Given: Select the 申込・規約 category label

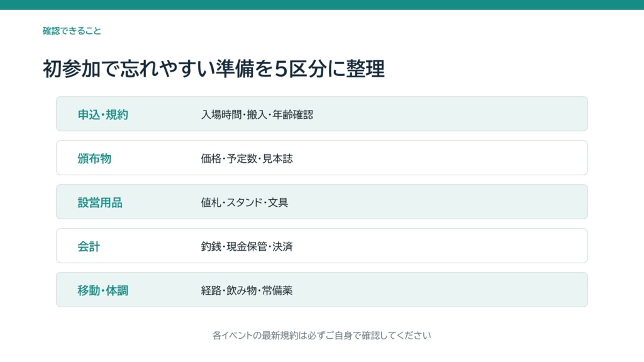Looking at the screenshot, I should [x=103, y=114].
